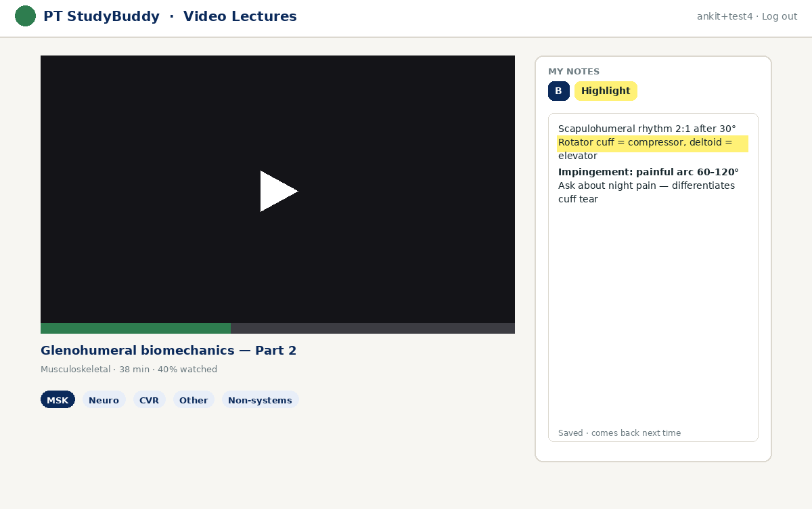Screen dimensions: 812x509
Task: Seek on the green video progress bar
Action: pos(135,328)
